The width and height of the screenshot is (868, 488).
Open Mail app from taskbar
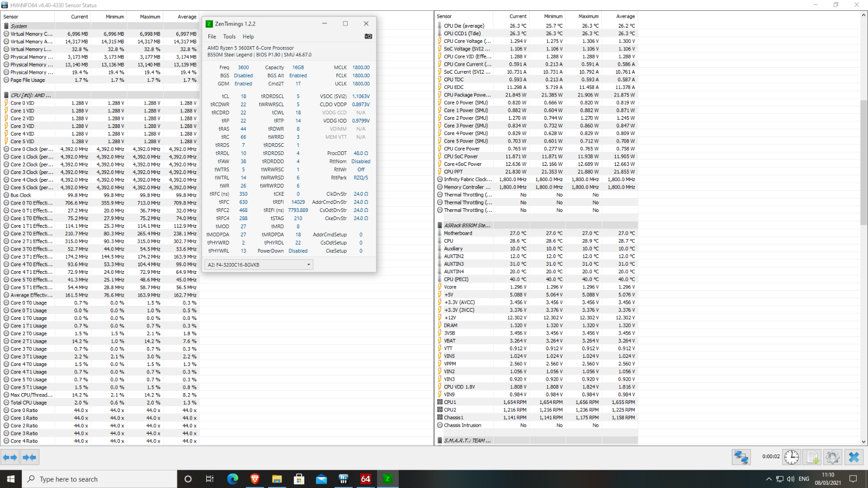pyautogui.click(x=321, y=479)
